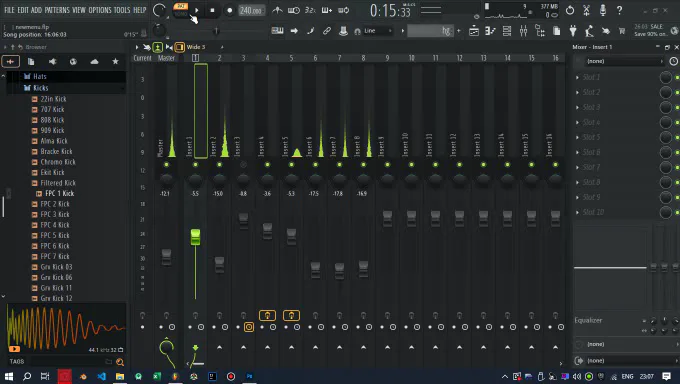The width and height of the screenshot is (680, 384).
Task: Mute Insert 1 using its green LED
Action: [195, 164]
